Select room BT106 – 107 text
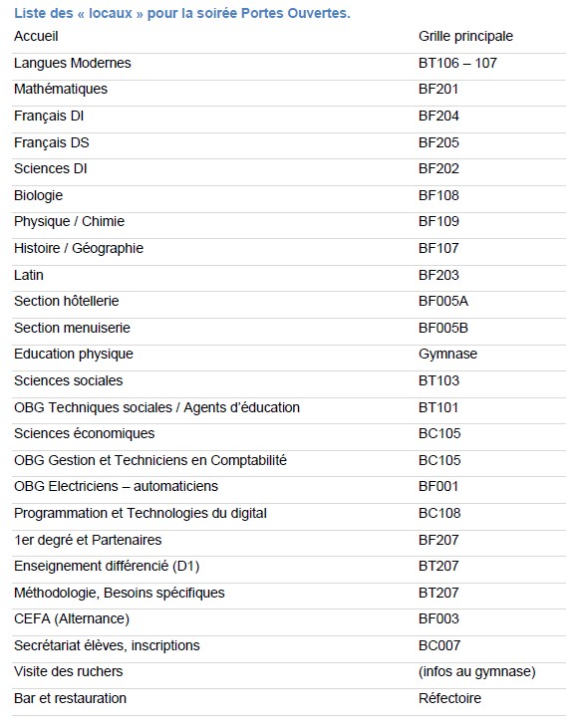Screen dimensions: 581x728 coord(457,63)
